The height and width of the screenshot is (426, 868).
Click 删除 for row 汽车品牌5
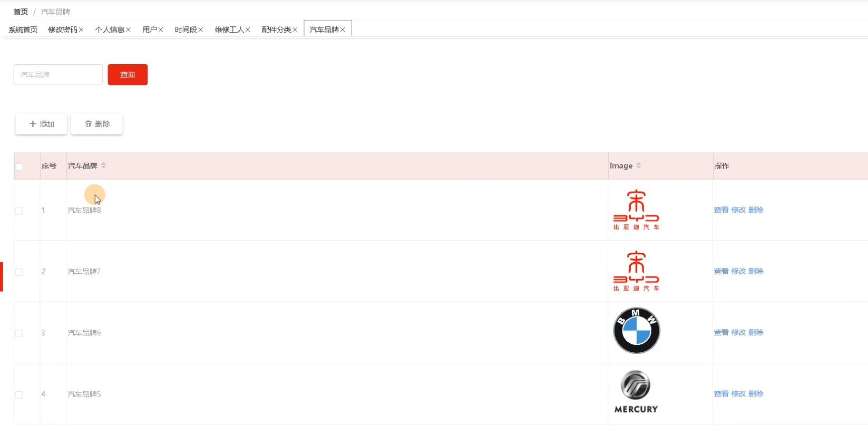(x=756, y=393)
